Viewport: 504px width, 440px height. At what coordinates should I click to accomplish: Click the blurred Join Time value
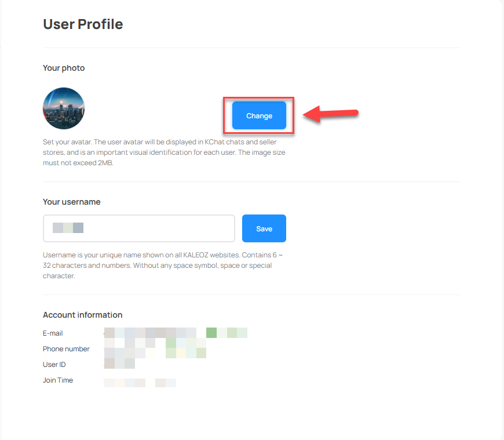click(x=140, y=383)
